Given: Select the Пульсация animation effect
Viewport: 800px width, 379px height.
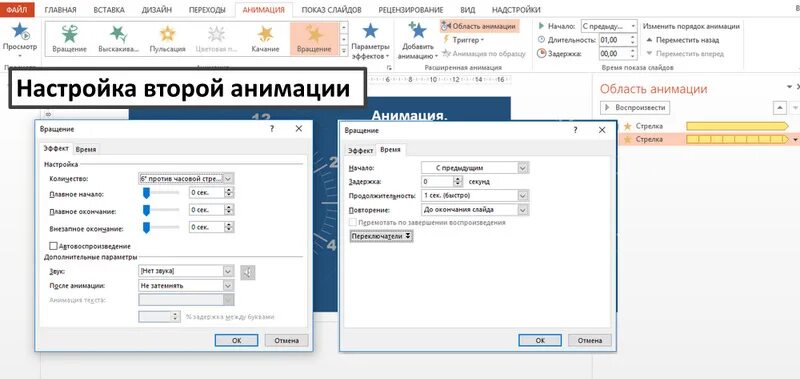Looking at the screenshot, I should (x=167, y=39).
